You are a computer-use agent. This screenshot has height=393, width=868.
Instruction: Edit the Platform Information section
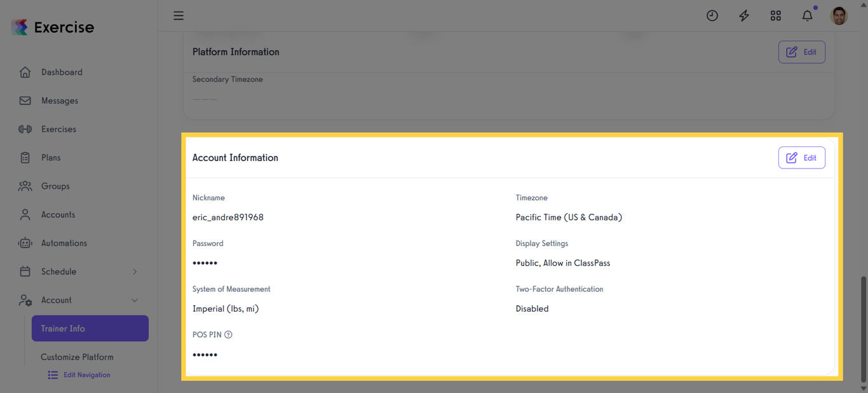click(801, 52)
